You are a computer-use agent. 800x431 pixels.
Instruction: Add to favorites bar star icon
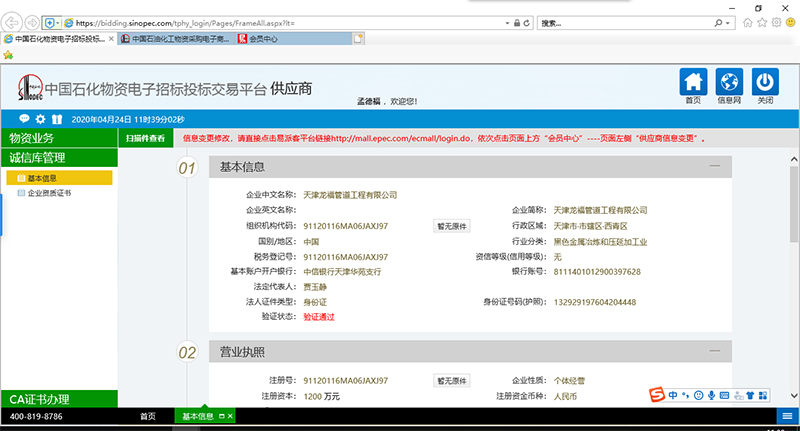tap(8, 55)
